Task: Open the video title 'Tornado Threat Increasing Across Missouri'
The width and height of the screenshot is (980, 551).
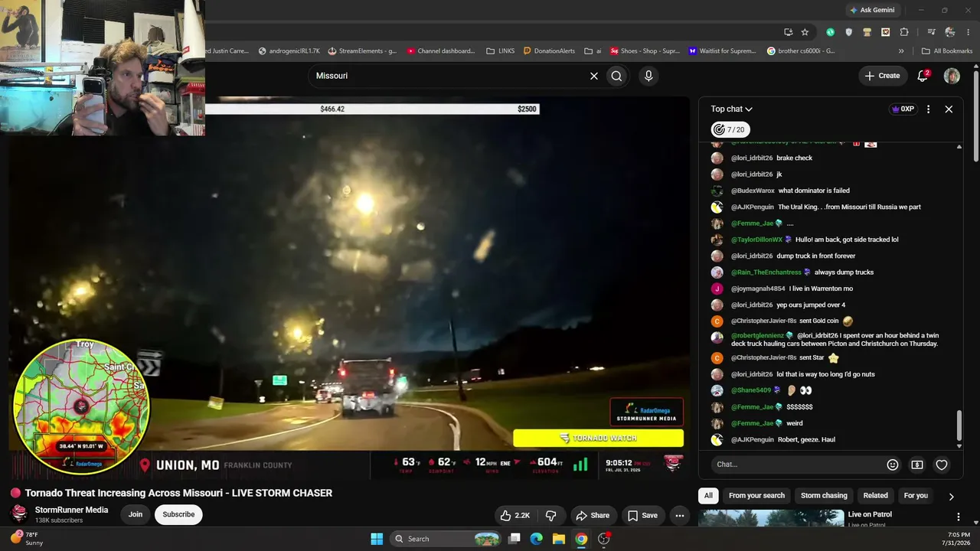Action: 178,494
